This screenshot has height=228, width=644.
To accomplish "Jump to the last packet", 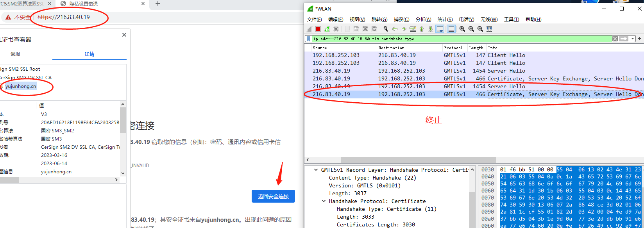I will pyautogui.click(x=431, y=29).
